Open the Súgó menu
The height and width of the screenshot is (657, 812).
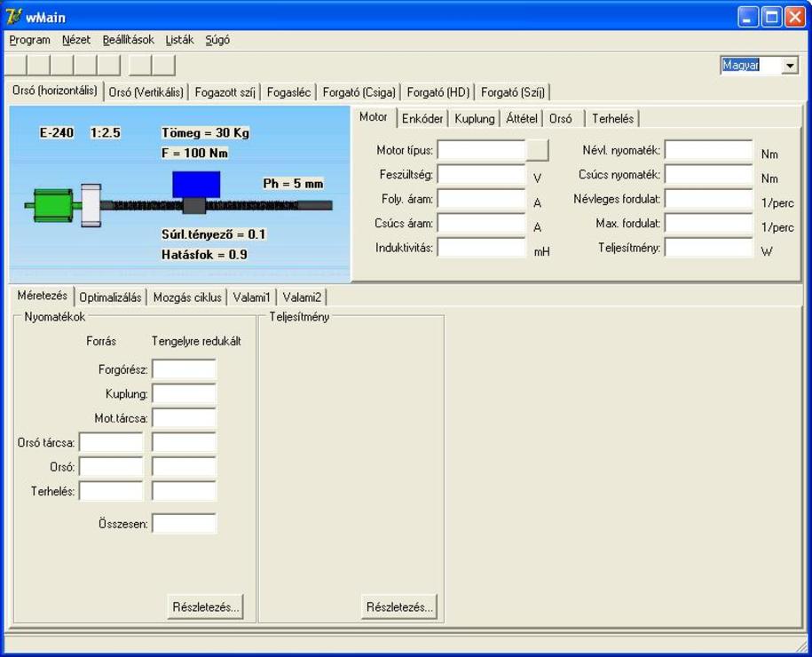(x=217, y=40)
